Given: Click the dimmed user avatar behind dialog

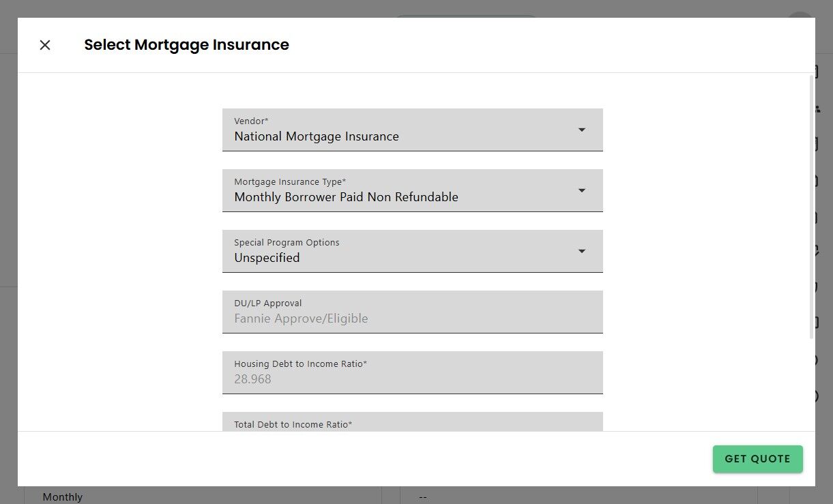Looking at the screenshot, I should click(x=800, y=14).
